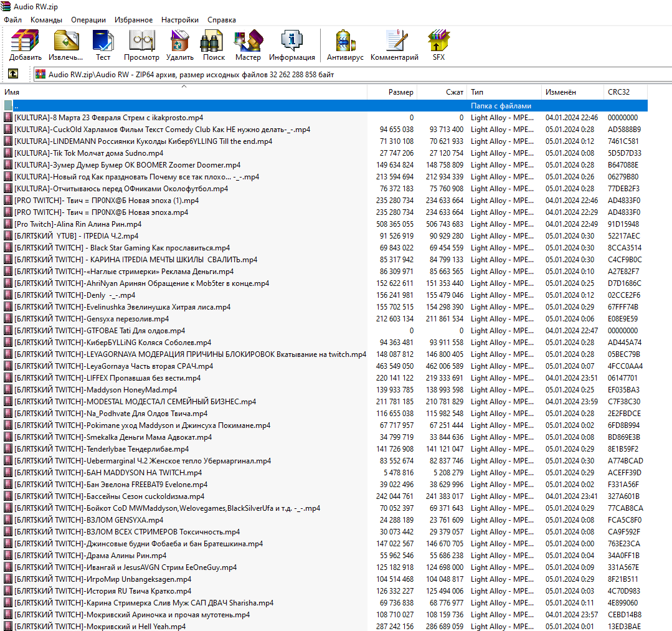This screenshot has width=672, height=631.
Task: Start the Антивирус scan icon
Action: point(345,45)
